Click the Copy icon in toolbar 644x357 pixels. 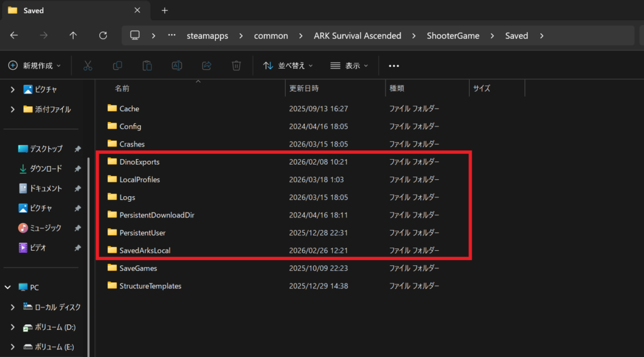coord(118,65)
